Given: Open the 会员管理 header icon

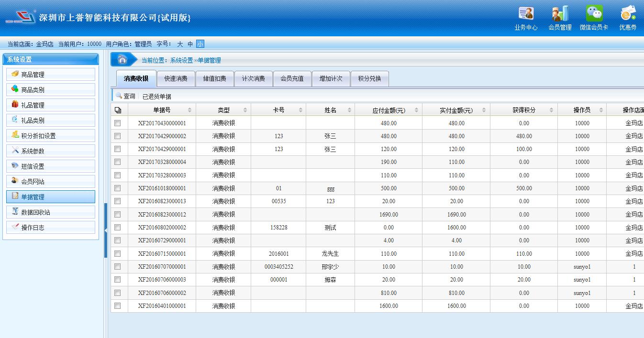Looking at the screenshot, I should (x=560, y=13).
